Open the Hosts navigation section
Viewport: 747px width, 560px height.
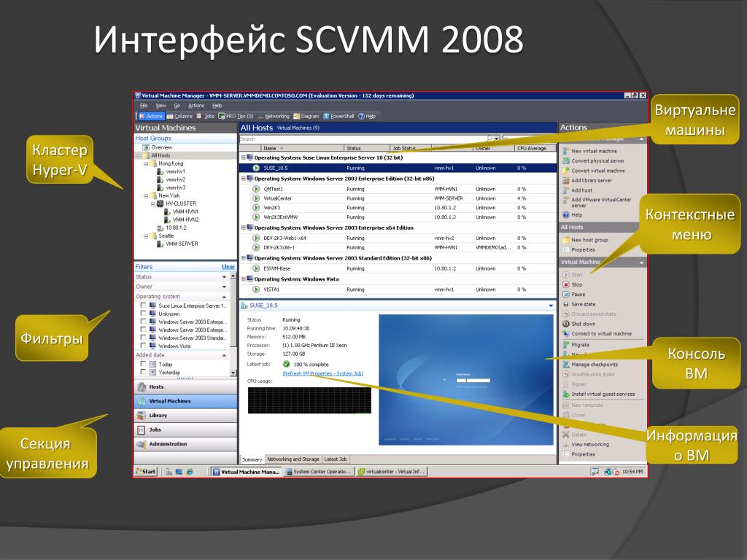point(185,387)
